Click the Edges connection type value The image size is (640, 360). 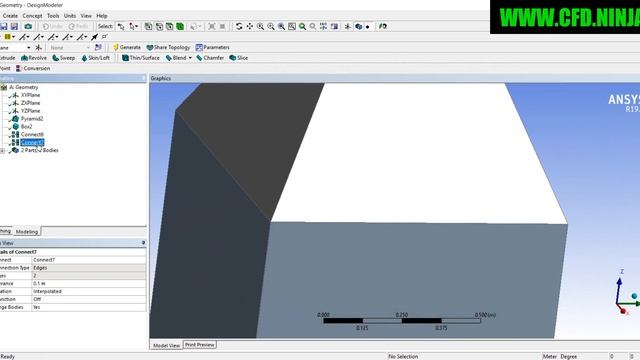pyautogui.click(x=89, y=268)
